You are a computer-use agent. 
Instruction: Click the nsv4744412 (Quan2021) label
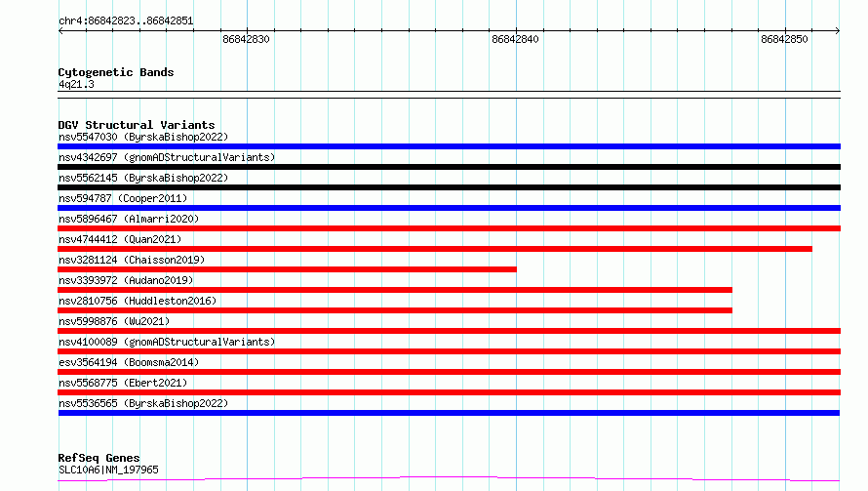click(x=120, y=239)
